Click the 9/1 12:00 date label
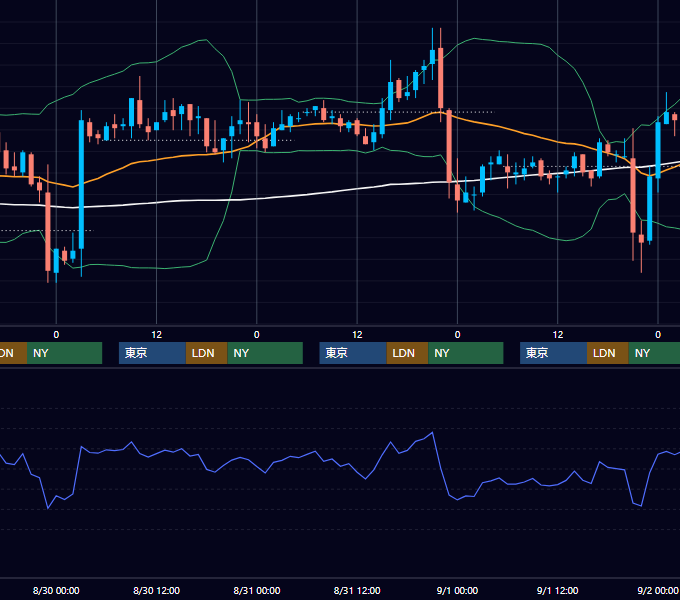This screenshot has width=680, height=600. pos(557,590)
